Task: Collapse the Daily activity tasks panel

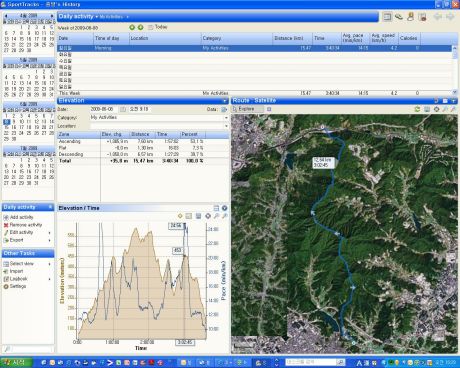Action: coord(50,207)
